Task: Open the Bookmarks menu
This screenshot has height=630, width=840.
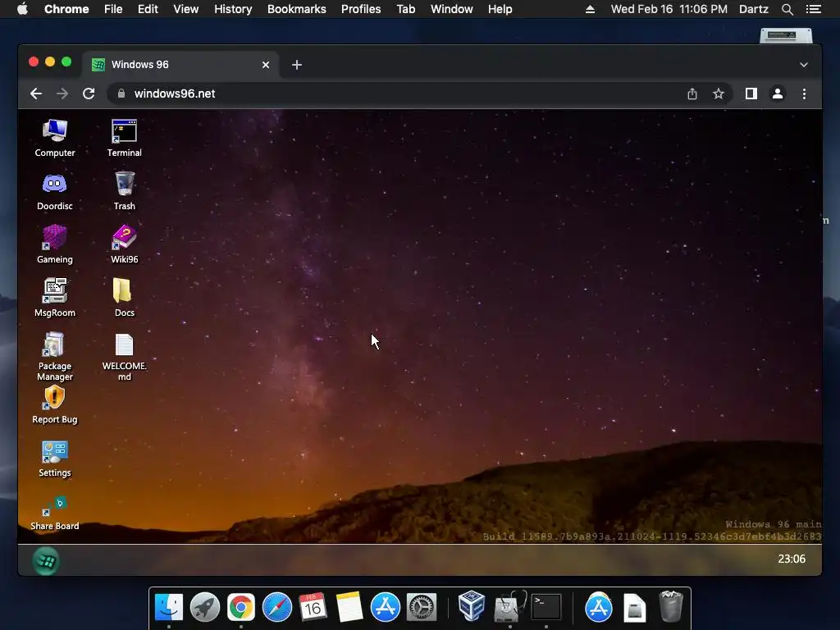Action: [x=297, y=9]
